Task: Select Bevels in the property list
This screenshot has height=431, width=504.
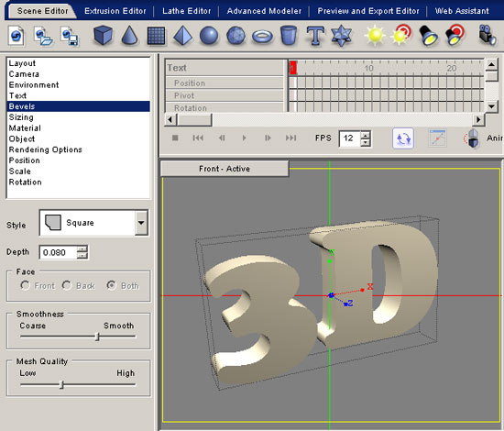Action: (x=78, y=106)
